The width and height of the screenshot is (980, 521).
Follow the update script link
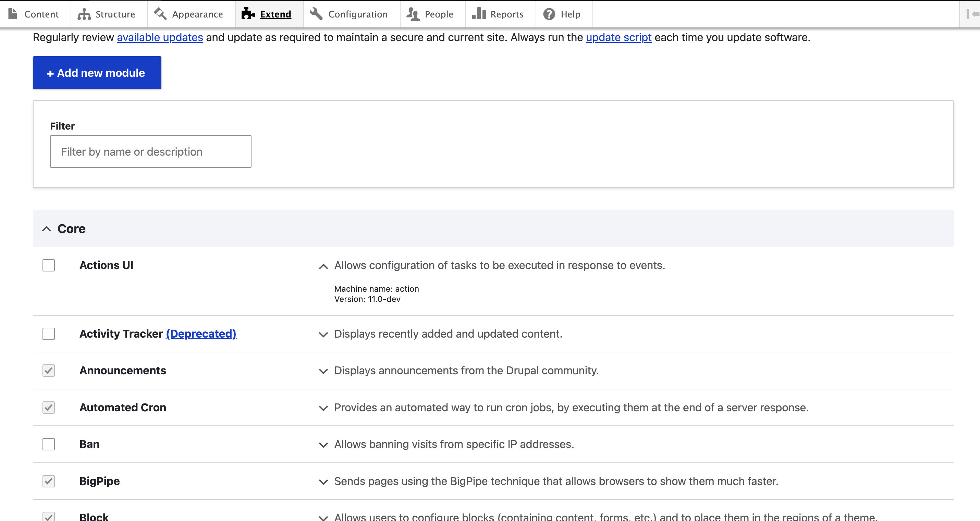tap(618, 37)
